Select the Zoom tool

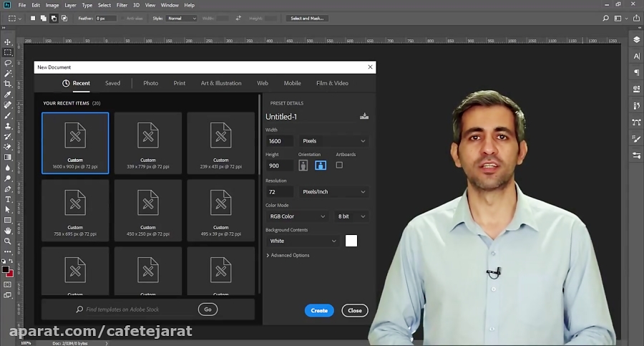(x=8, y=241)
